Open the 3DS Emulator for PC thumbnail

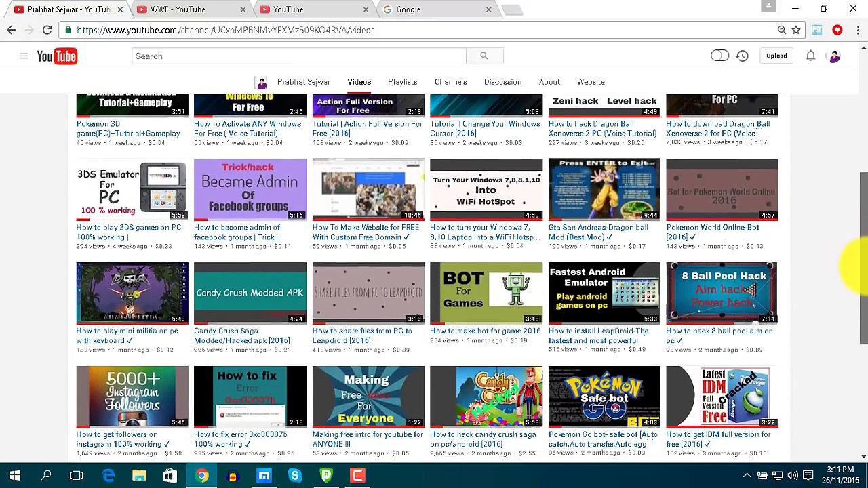[132, 190]
